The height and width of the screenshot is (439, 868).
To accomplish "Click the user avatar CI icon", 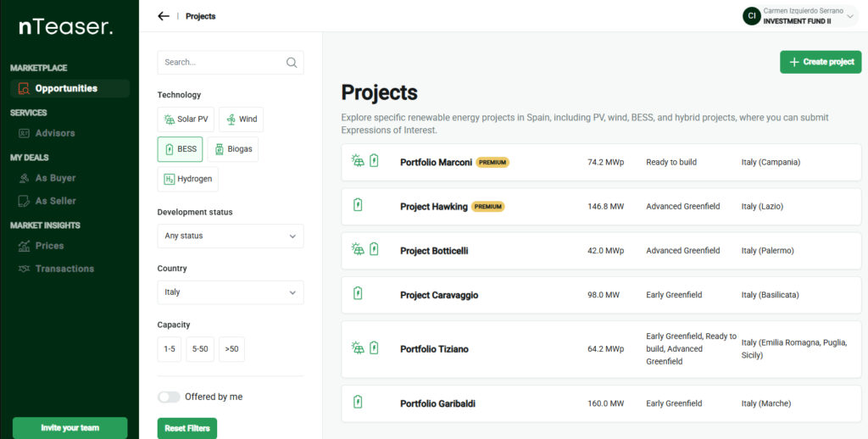I will [751, 16].
